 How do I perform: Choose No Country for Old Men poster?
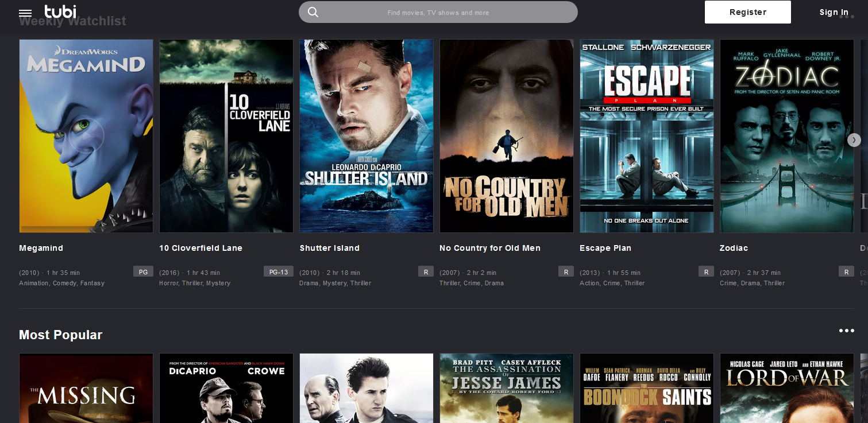[507, 136]
